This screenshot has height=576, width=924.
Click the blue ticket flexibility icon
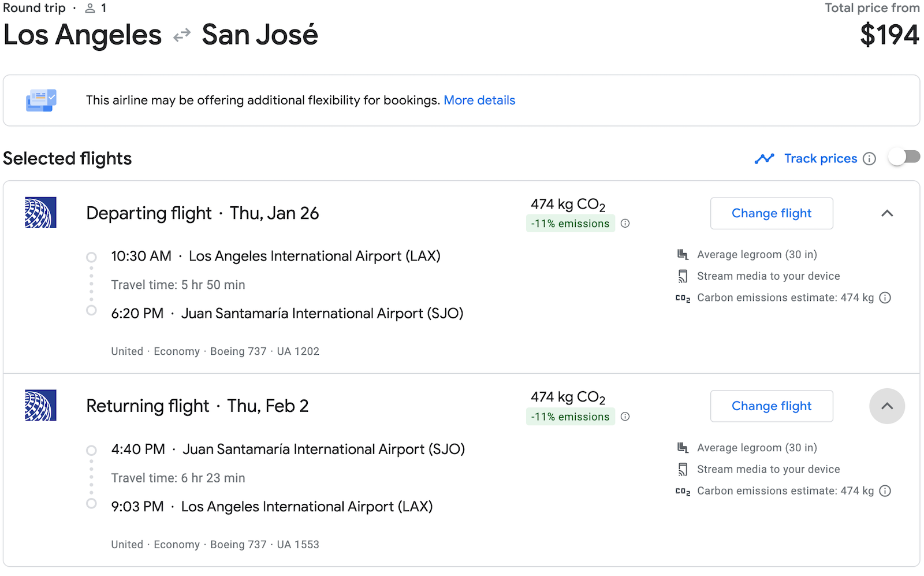(x=40, y=99)
